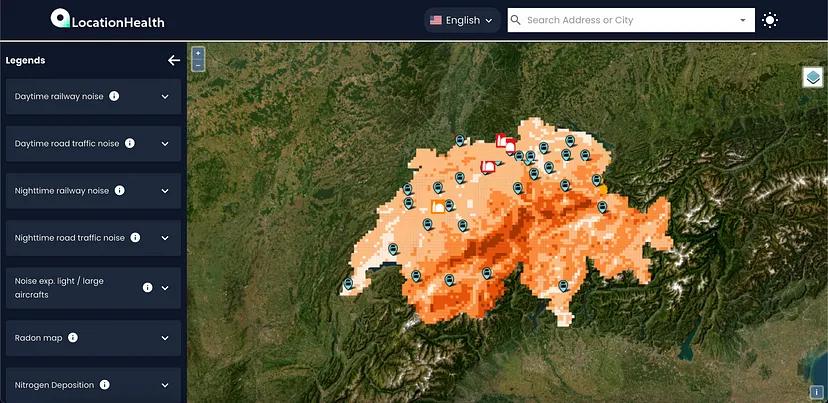
Task: Open the English language selector
Action: [462, 20]
